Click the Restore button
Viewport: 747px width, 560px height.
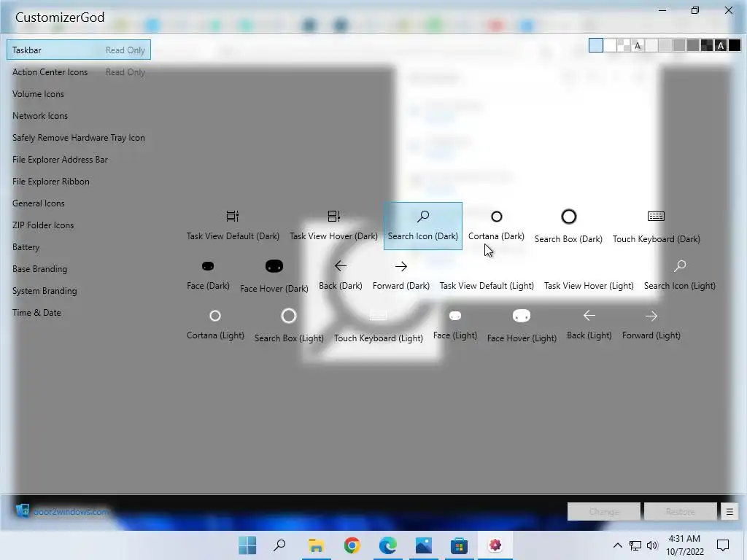680,512
